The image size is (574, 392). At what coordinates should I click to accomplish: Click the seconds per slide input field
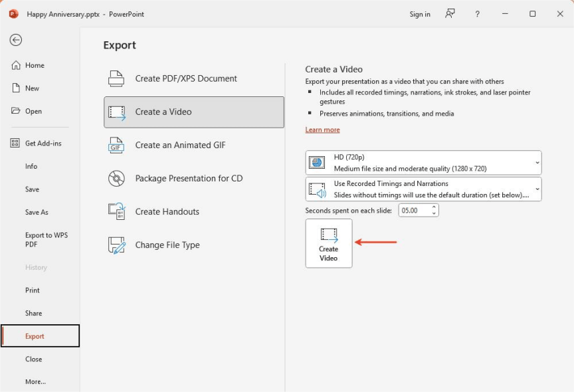click(413, 210)
